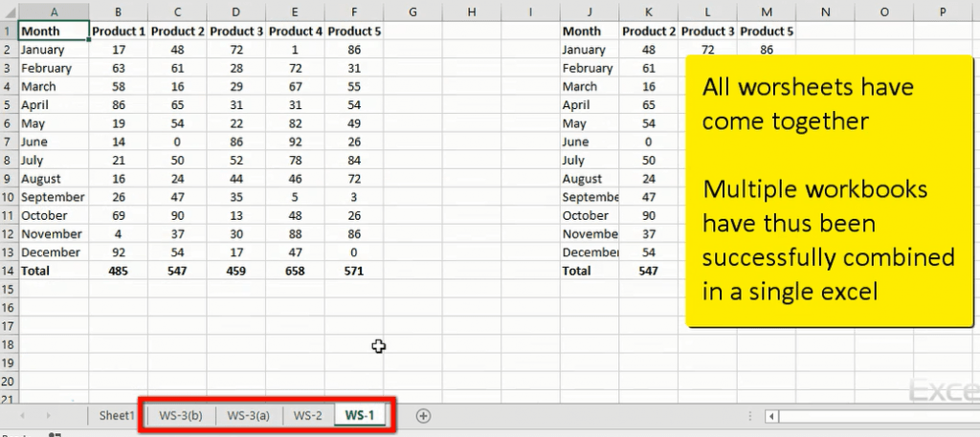Select row 1 header

point(9,32)
